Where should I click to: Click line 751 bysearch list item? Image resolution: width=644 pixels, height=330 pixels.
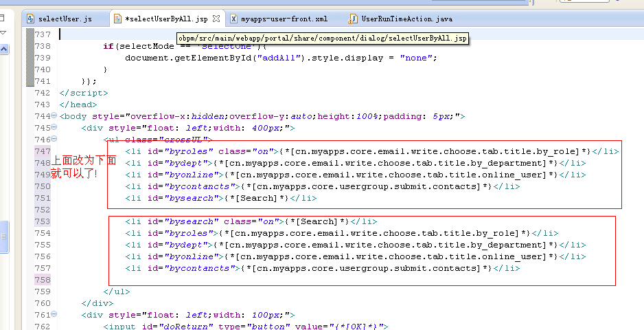pyautogui.click(x=221, y=198)
